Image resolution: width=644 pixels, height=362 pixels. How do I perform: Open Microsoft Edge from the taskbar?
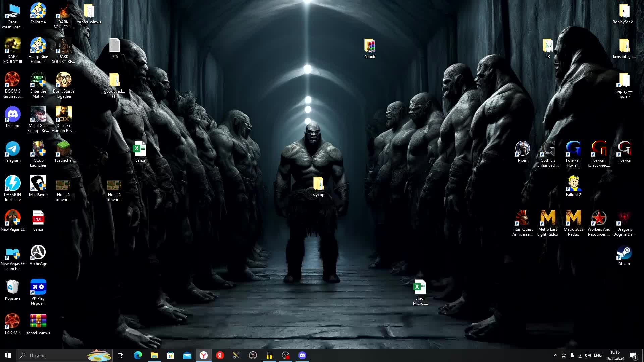click(138, 355)
